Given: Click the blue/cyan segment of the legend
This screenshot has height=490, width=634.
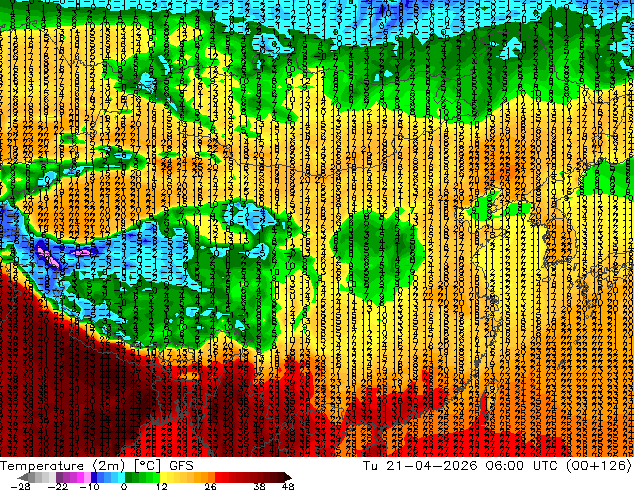Looking at the screenshot, I should point(108,477).
